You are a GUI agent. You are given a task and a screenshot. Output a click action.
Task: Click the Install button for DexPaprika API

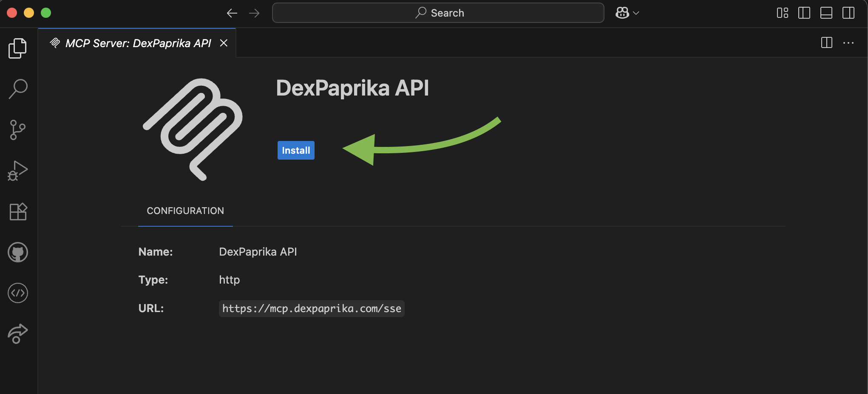tap(295, 150)
